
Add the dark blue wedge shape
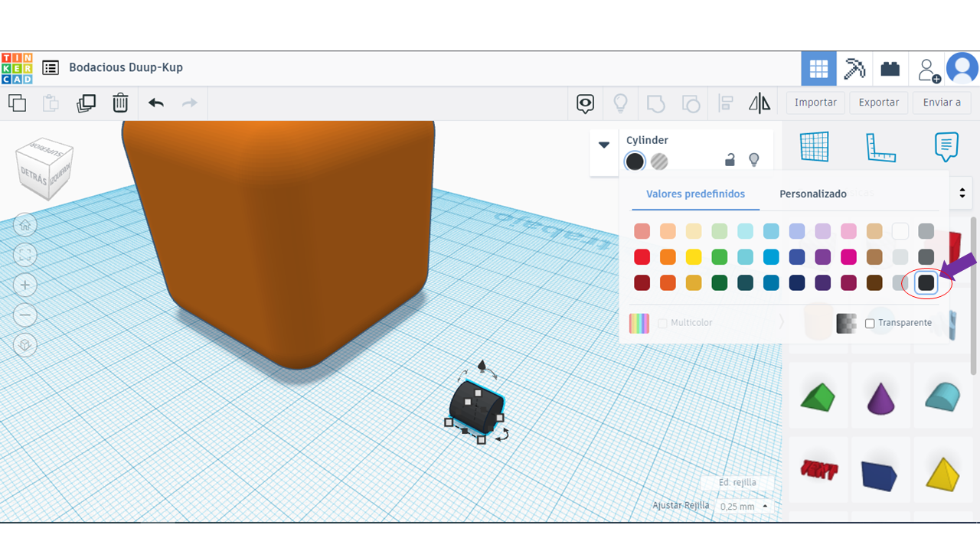(879, 475)
